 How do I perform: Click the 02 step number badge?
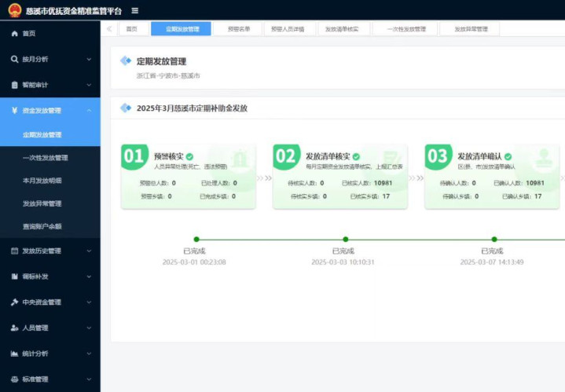[x=287, y=156]
